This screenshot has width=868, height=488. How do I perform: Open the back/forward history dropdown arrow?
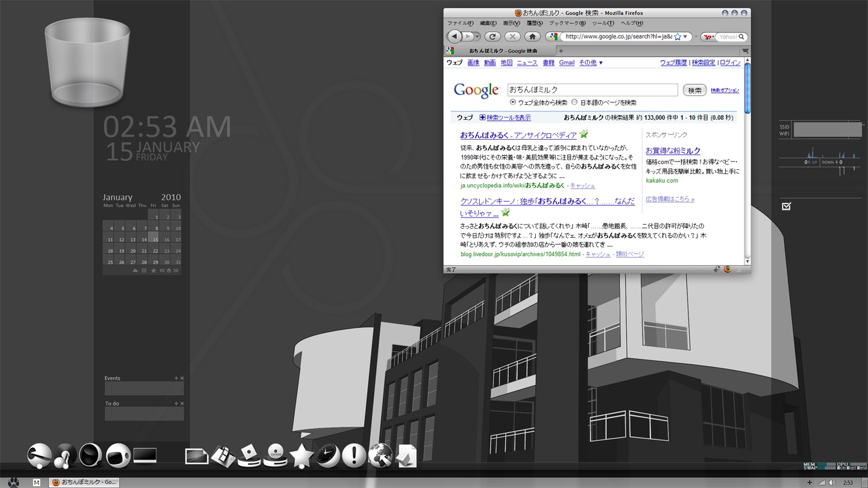[x=477, y=37]
